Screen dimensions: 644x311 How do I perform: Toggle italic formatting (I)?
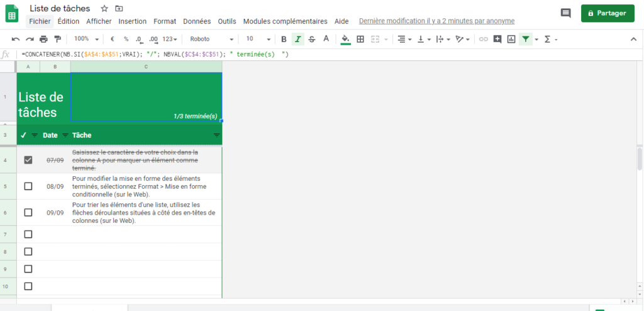[297, 39]
